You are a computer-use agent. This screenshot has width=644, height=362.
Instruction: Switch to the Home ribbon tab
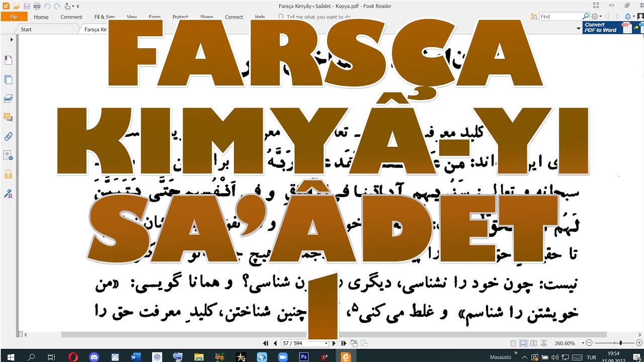[41, 17]
